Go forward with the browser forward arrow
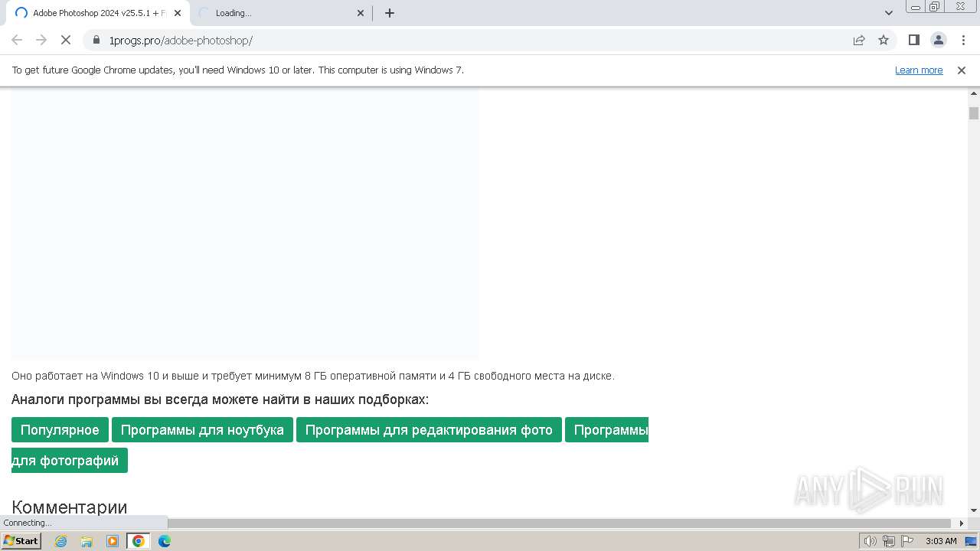 pos(41,40)
